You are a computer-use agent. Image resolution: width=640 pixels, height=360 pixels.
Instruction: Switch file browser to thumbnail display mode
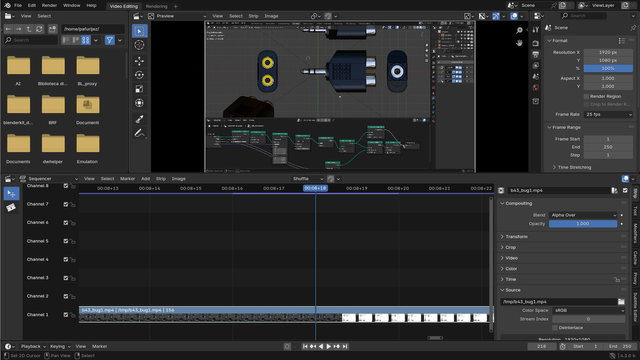click(85, 40)
